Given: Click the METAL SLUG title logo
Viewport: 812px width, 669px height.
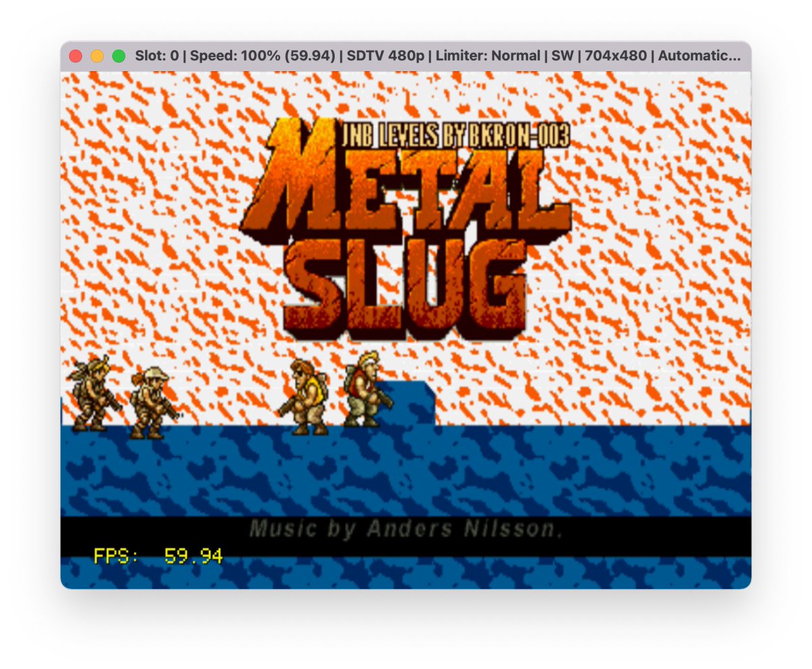Looking at the screenshot, I should pyautogui.click(x=406, y=230).
